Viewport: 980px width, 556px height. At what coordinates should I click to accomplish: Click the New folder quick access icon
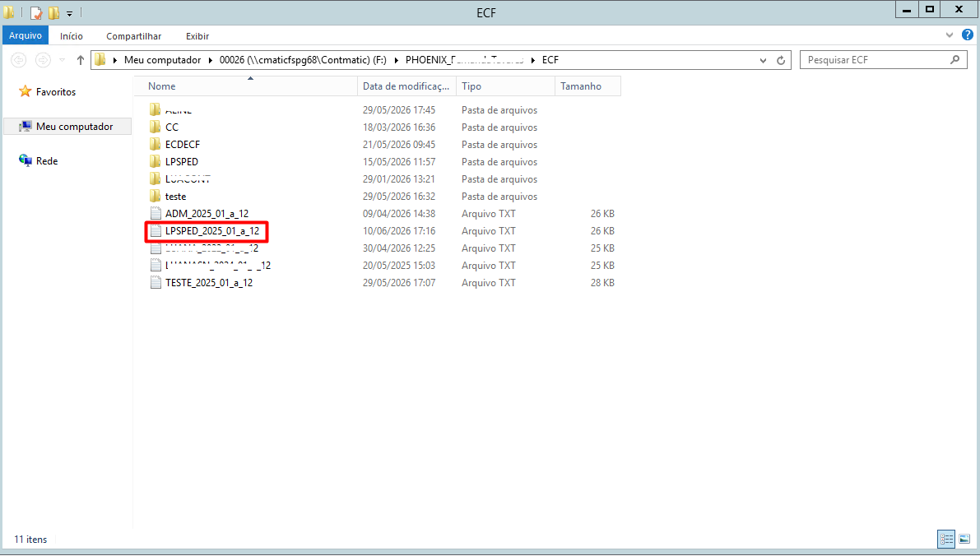point(53,12)
